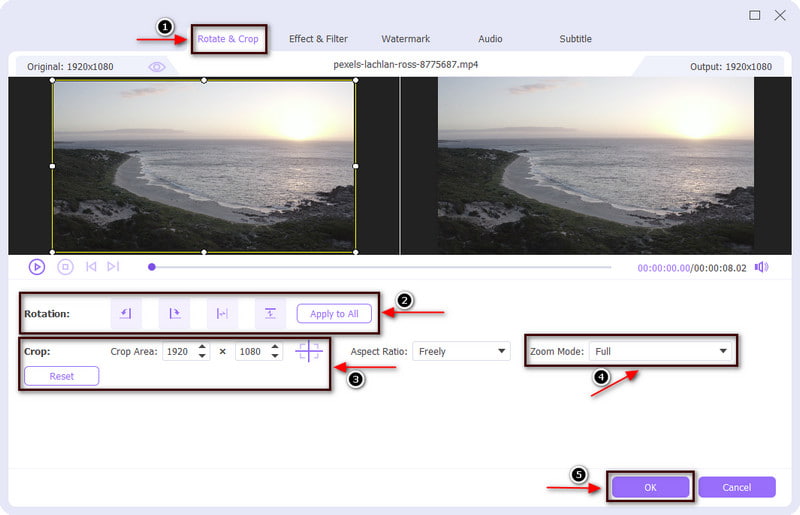The image size is (800, 515).
Task: Confirm changes with OK button
Action: click(x=651, y=487)
